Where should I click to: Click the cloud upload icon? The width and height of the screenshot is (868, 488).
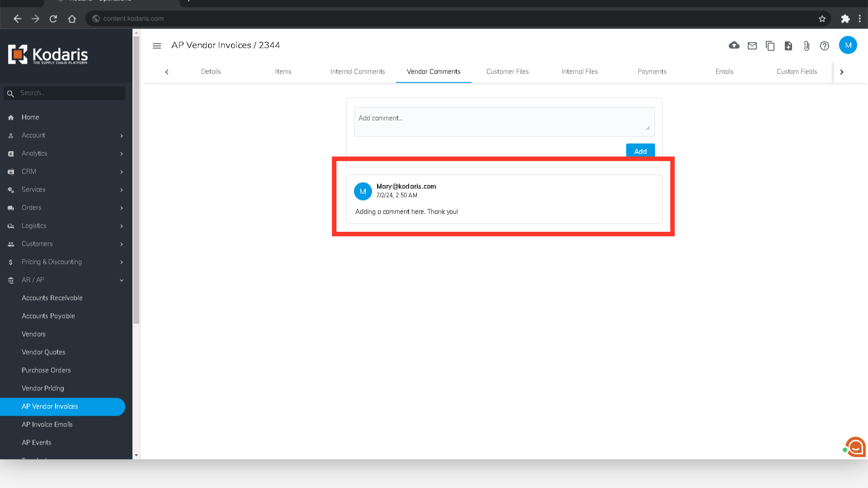point(734,46)
